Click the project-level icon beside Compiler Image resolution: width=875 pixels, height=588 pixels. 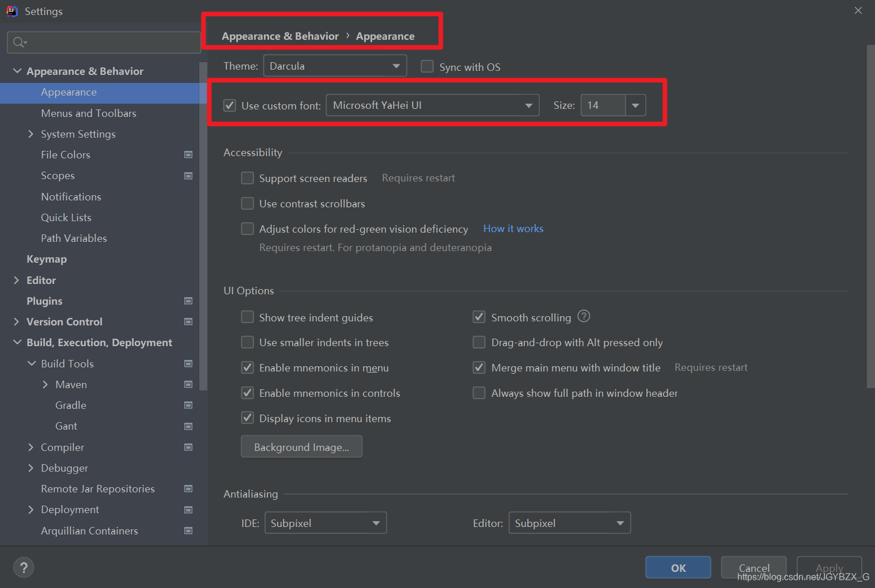pos(188,447)
